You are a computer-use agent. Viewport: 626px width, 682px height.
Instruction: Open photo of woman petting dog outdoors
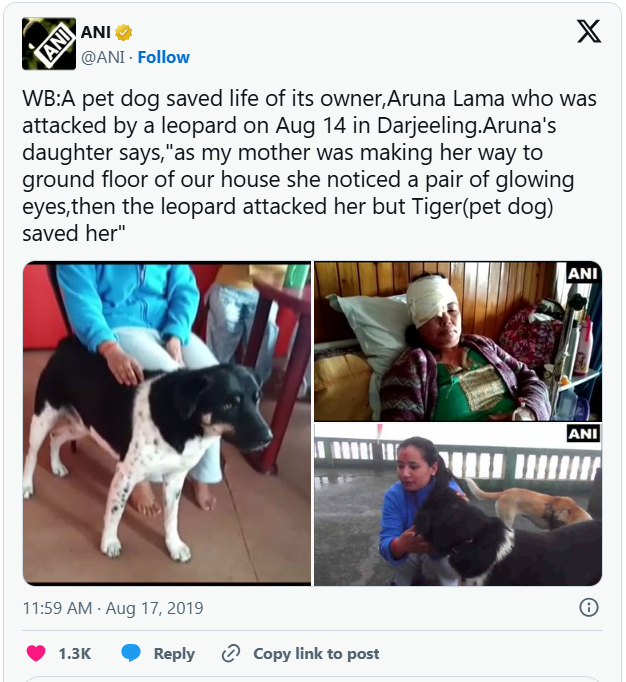[458, 505]
